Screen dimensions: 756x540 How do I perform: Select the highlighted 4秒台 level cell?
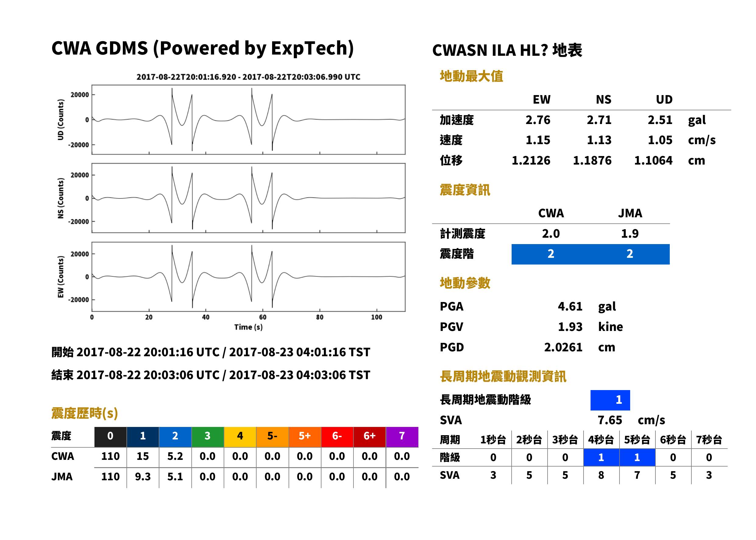tap(601, 457)
